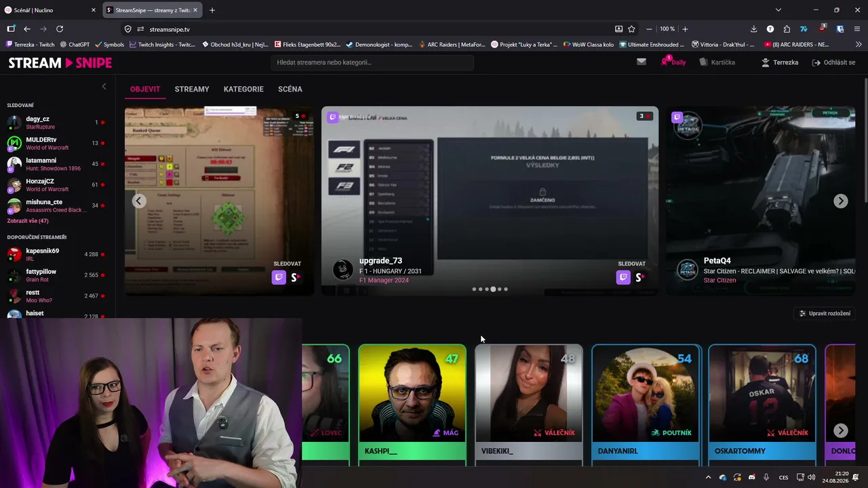Switch to the SCÉNA tab
The height and width of the screenshot is (488, 868).
(x=290, y=89)
